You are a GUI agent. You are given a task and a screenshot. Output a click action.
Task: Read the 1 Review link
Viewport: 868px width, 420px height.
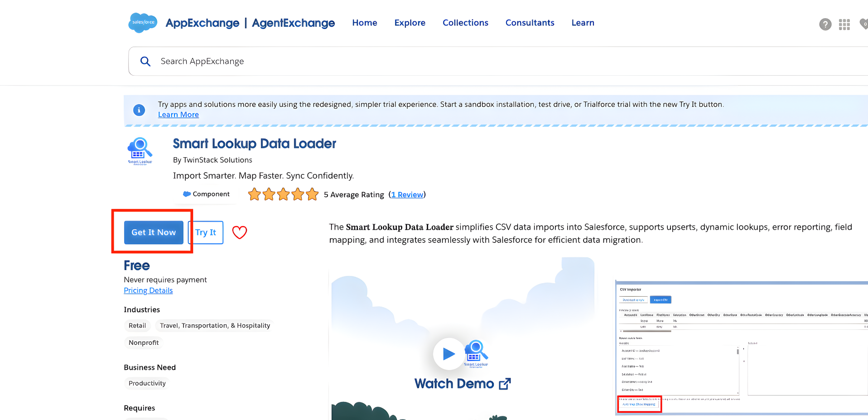pos(407,194)
